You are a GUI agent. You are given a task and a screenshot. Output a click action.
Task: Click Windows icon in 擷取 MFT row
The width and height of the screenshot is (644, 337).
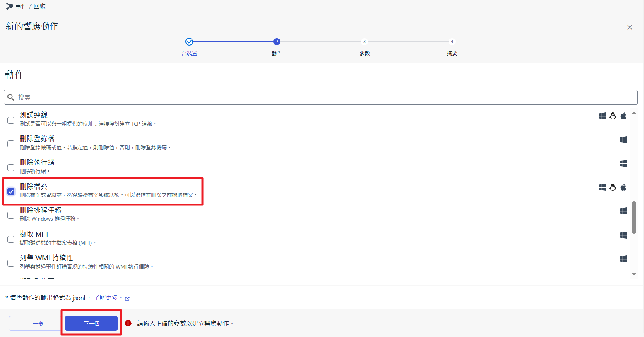pyautogui.click(x=623, y=235)
